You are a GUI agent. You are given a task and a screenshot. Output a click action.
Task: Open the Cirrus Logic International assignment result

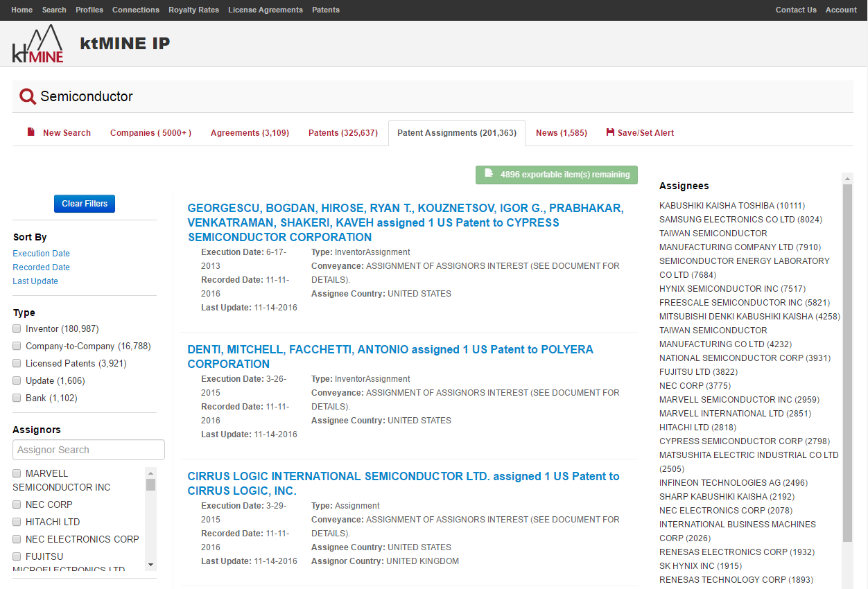(x=403, y=483)
